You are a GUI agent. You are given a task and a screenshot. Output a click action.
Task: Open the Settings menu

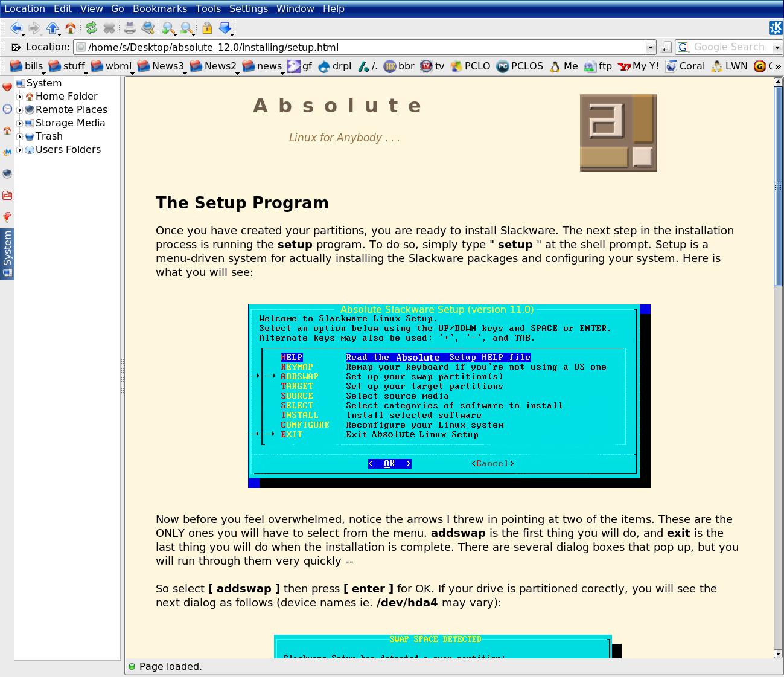pos(249,9)
